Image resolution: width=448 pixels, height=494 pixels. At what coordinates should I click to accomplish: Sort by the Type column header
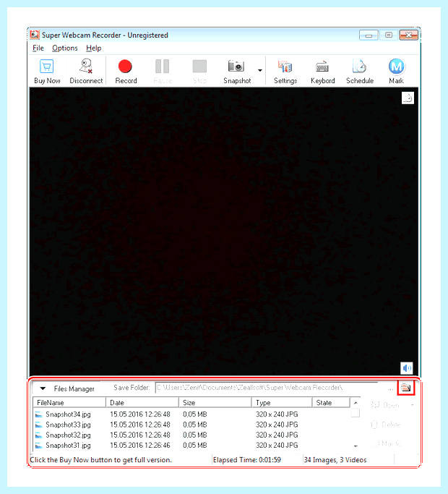coord(282,403)
